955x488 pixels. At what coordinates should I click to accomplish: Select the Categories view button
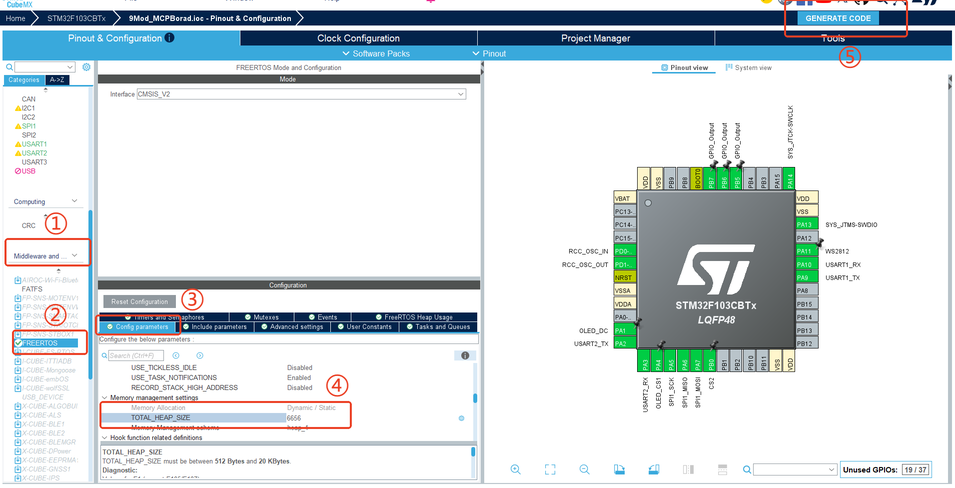click(24, 80)
